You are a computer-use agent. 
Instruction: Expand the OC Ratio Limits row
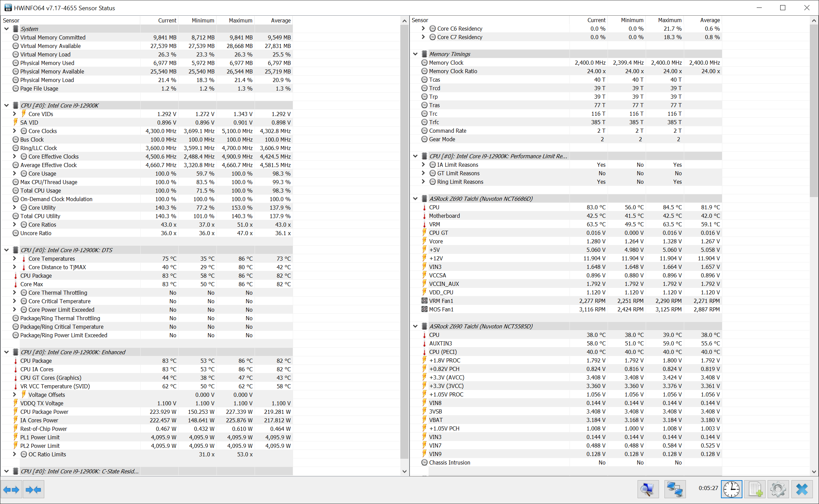14,454
